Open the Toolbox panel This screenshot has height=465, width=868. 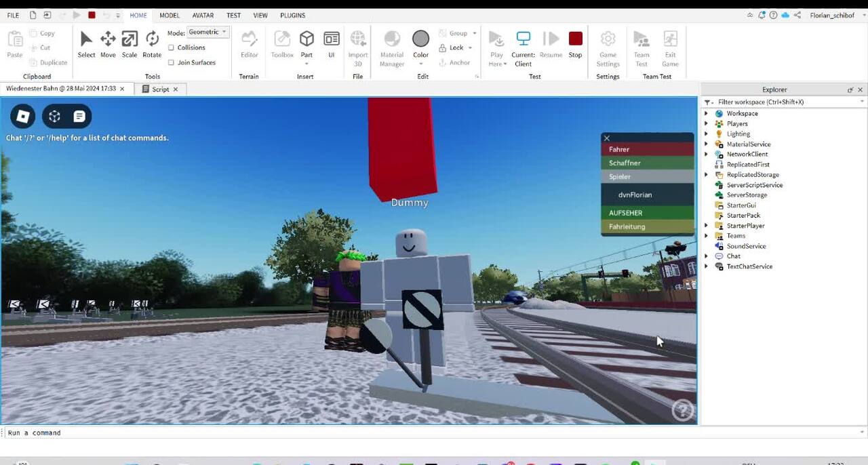pos(282,44)
